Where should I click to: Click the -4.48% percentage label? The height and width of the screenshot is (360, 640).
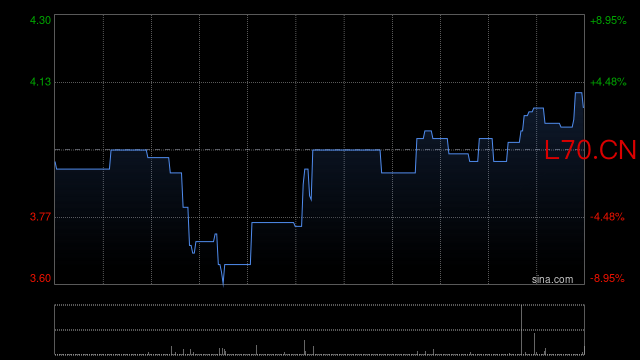pos(607,217)
